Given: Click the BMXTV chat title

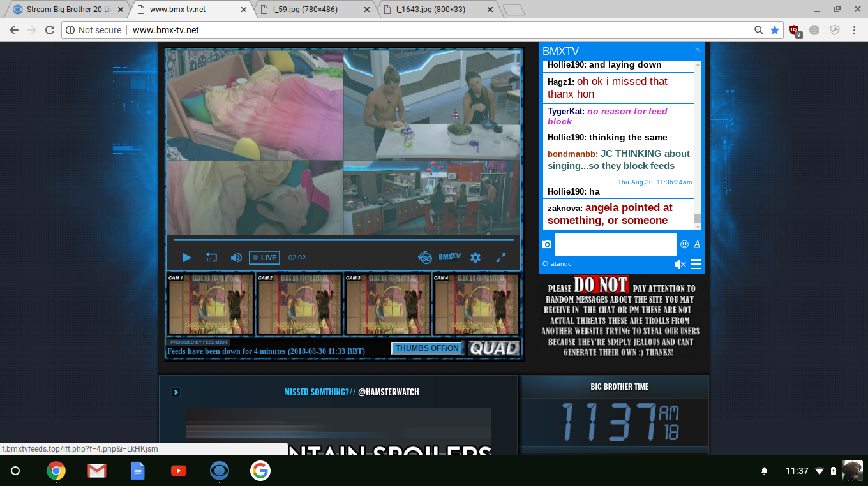Looking at the screenshot, I should point(561,51).
